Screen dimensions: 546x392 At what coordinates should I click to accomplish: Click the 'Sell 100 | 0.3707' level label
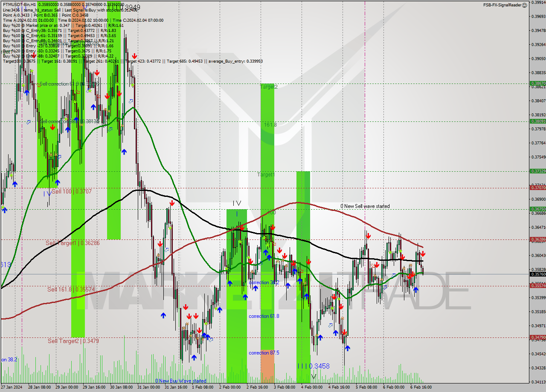point(72,192)
